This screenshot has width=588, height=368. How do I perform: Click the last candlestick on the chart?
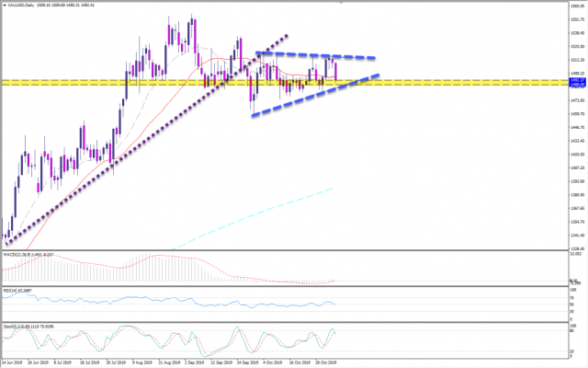tap(336, 70)
